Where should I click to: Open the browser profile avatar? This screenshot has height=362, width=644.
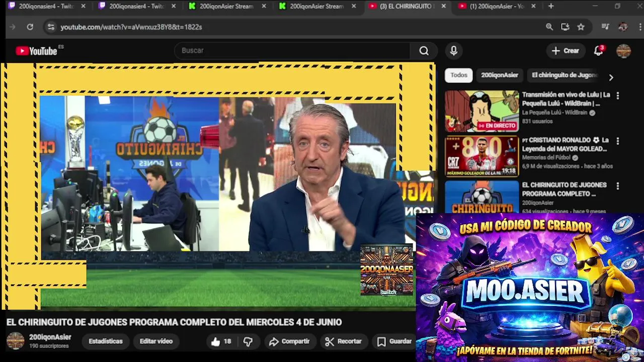623,27
